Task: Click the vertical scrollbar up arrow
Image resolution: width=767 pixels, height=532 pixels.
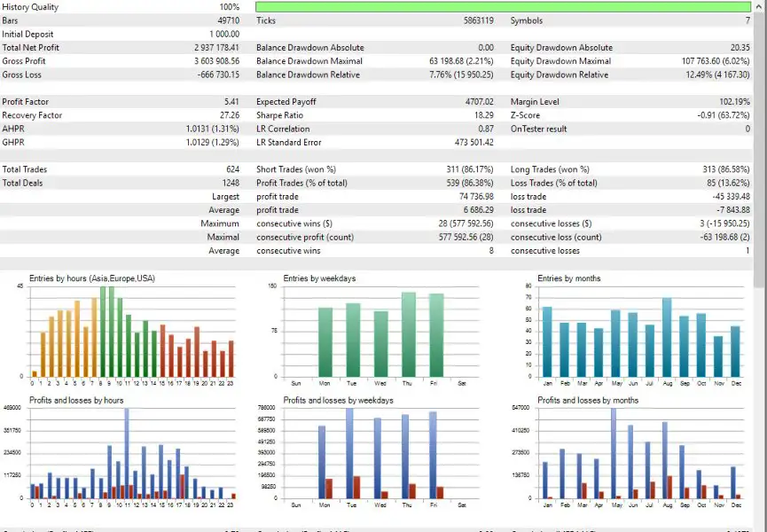Action: tap(760, 7)
